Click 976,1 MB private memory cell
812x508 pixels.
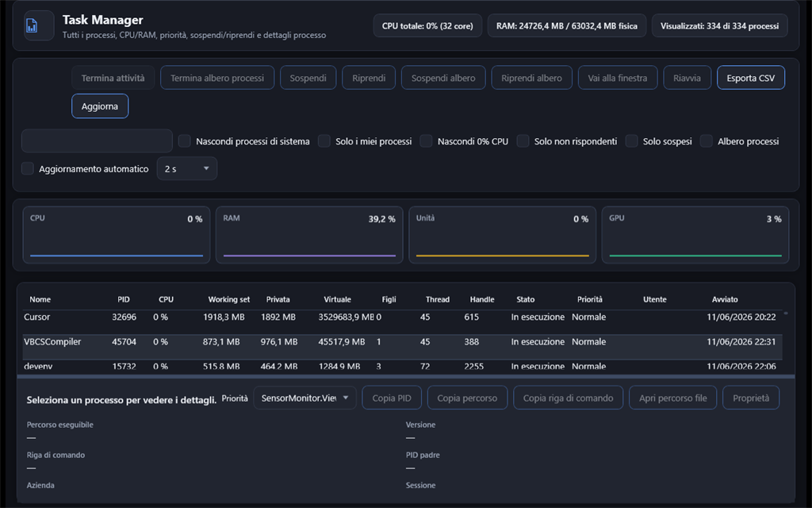279,341
